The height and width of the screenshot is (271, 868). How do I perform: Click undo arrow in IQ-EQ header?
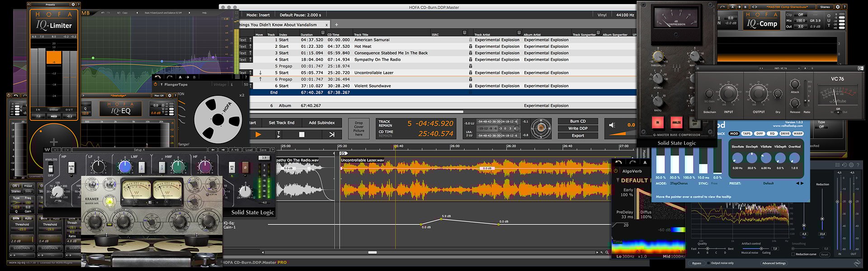pyautogui.click(x=16, y=95)
